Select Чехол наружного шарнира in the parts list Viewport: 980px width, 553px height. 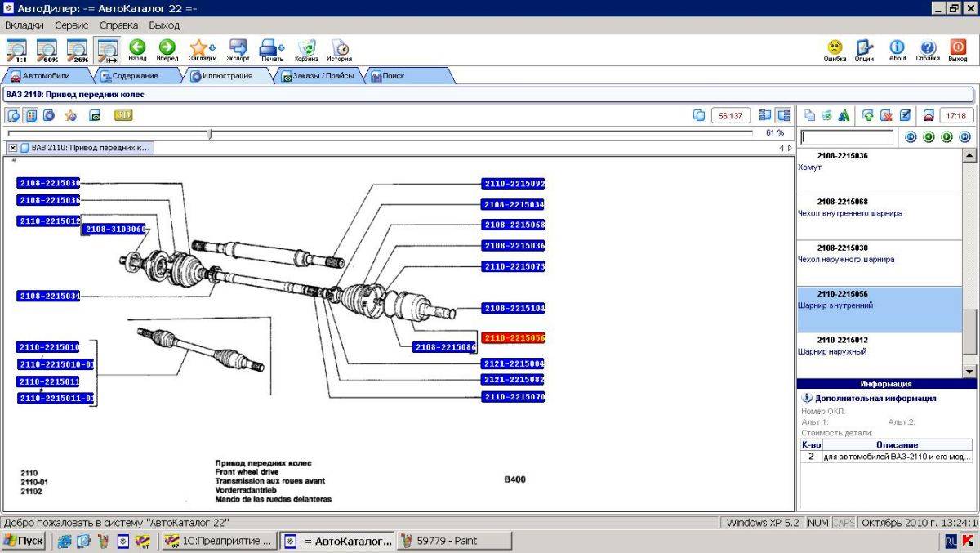pyautogui.click(x=880, y=263)
